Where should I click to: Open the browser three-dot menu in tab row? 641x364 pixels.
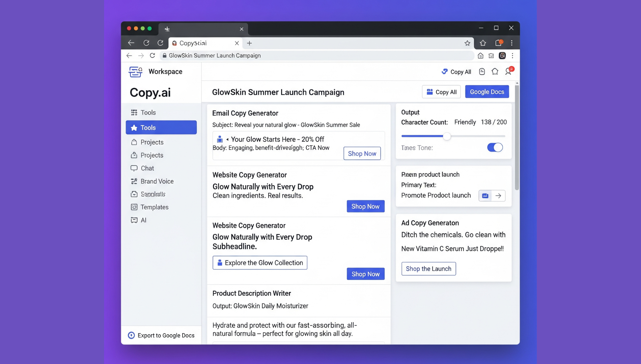coord(512,43)
